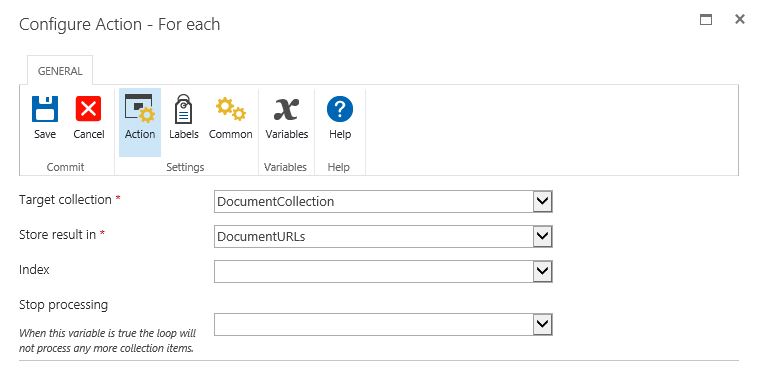758x382 pixels.
Task: Expand the Store result in dropdown arrow
Action: [542, 236]
